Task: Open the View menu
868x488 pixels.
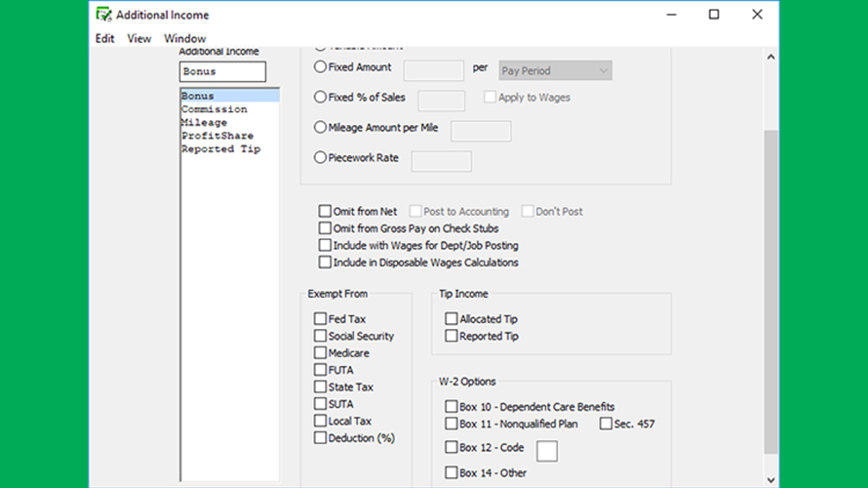Action: pos(139,38)
